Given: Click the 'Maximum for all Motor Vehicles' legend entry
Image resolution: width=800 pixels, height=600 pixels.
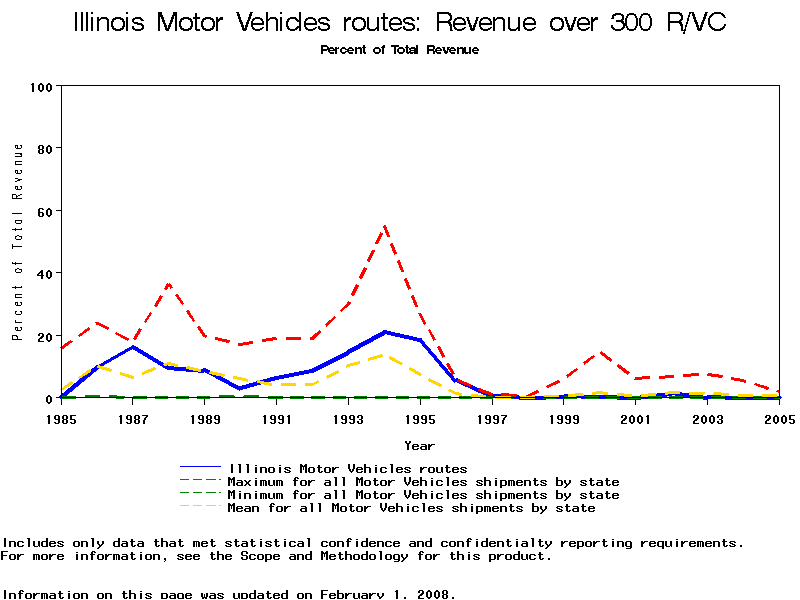Looking at the screenshot, I should coord(423,482).
